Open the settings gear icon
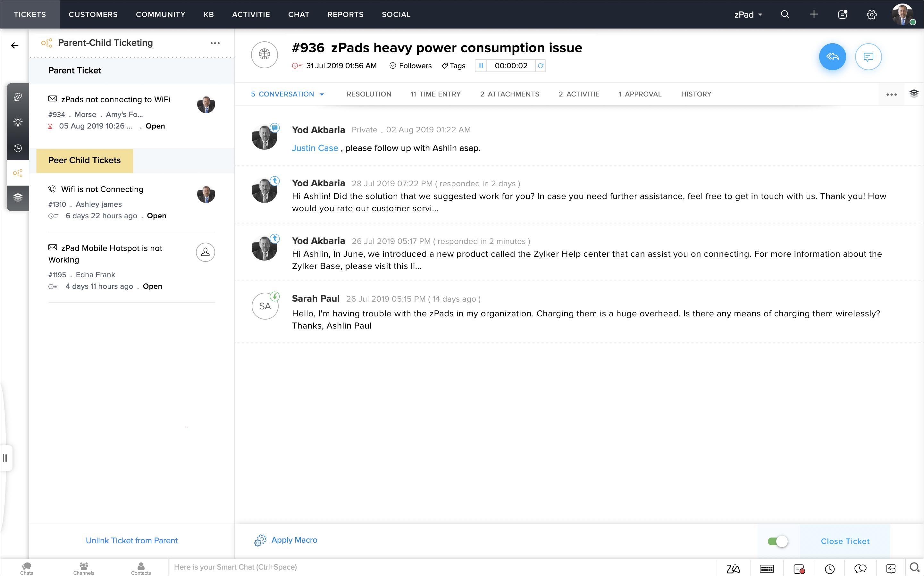924x576 pixels. pos(871,14)
